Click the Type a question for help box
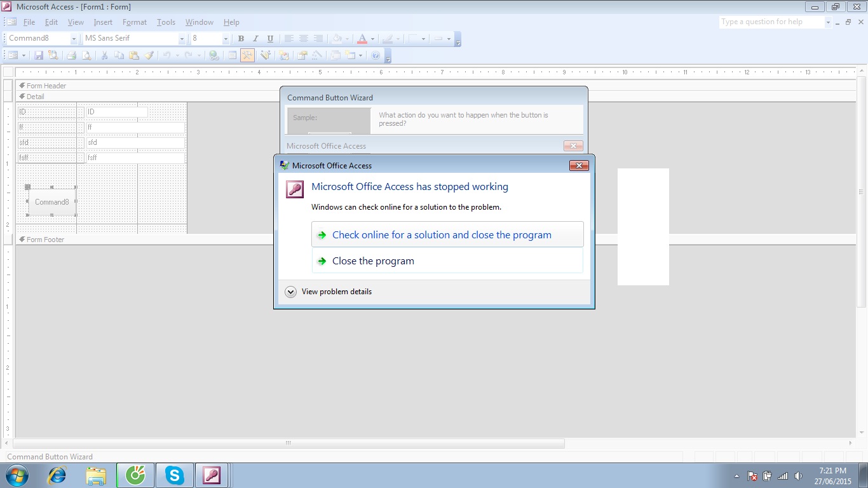The width and height of the screenshot is (868, 488). (x=771, y=22)
